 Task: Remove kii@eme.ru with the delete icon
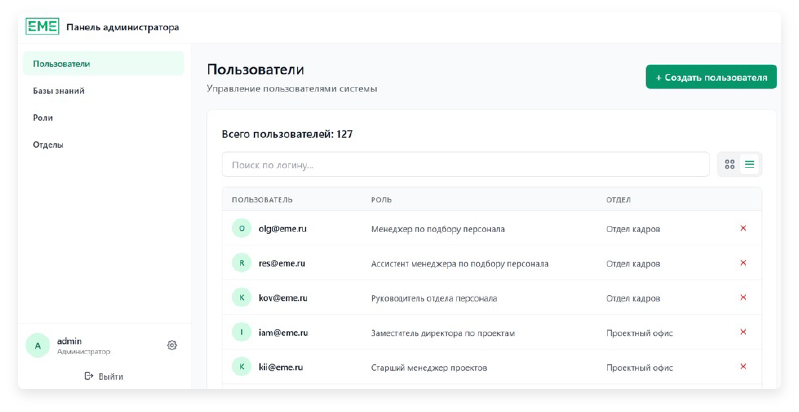742,367
